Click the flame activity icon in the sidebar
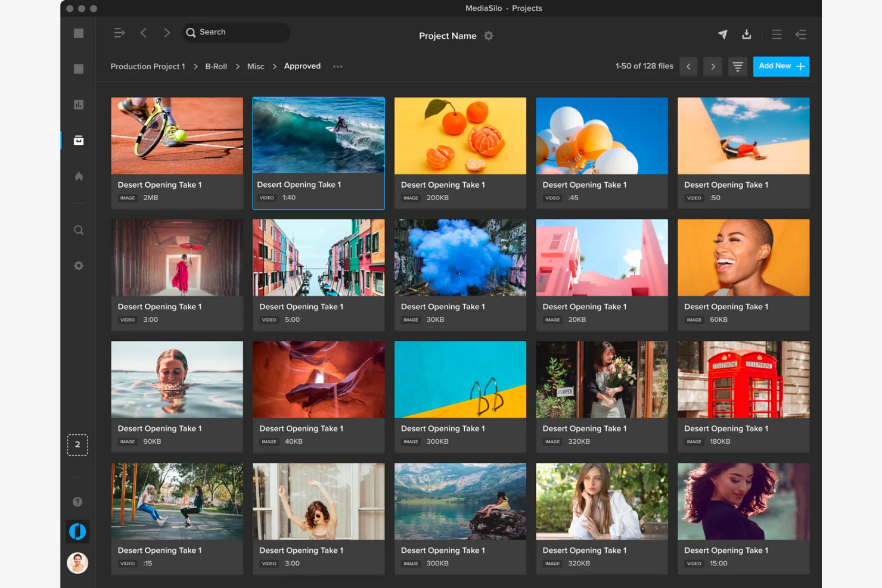The height and width of the screenshot is (588, 882). pyautogui.click(x=78, y=176)
